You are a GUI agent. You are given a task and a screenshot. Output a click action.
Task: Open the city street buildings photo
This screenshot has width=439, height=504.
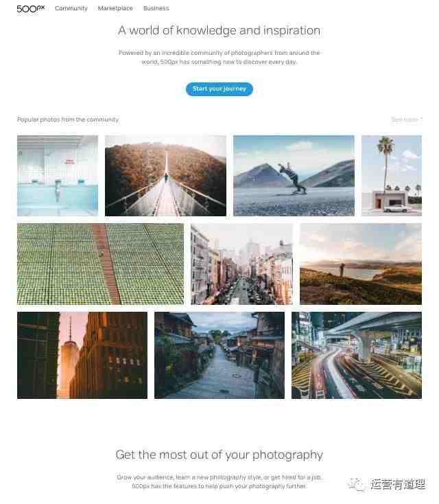[242, 264]
